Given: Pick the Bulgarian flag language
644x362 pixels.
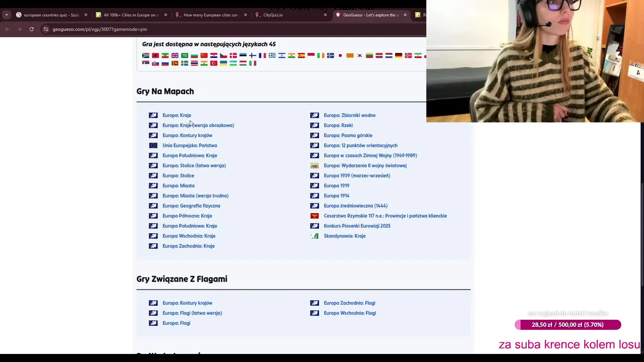Looking at the screenshot, I should coord(194,55).
